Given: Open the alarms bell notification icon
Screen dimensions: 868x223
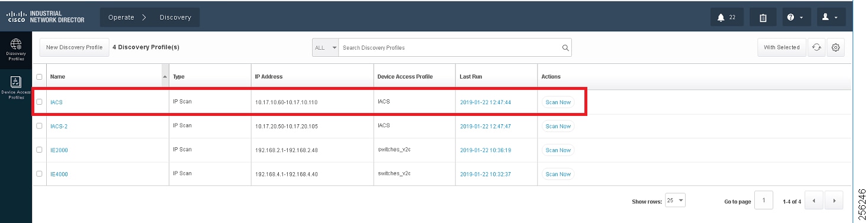Looking at the screenshot, I should coord(726,17).
